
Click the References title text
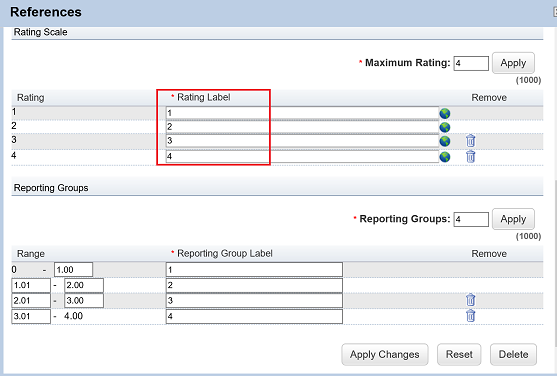point(46,12)
